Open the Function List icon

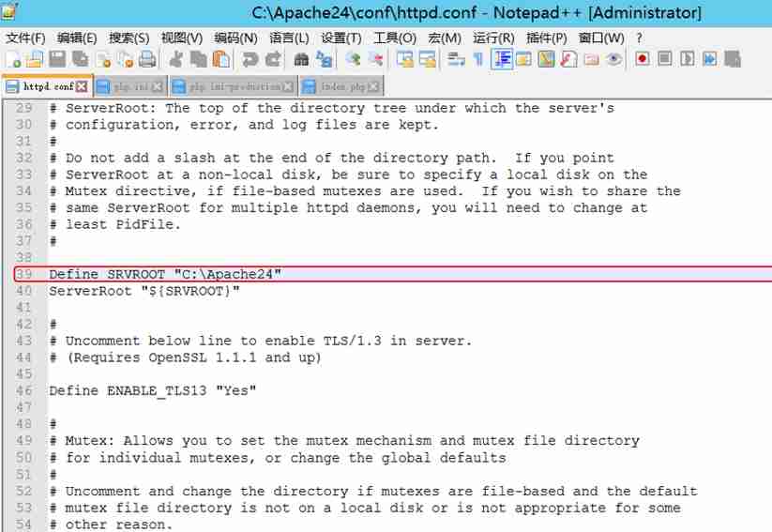click(x=568, y=60)
